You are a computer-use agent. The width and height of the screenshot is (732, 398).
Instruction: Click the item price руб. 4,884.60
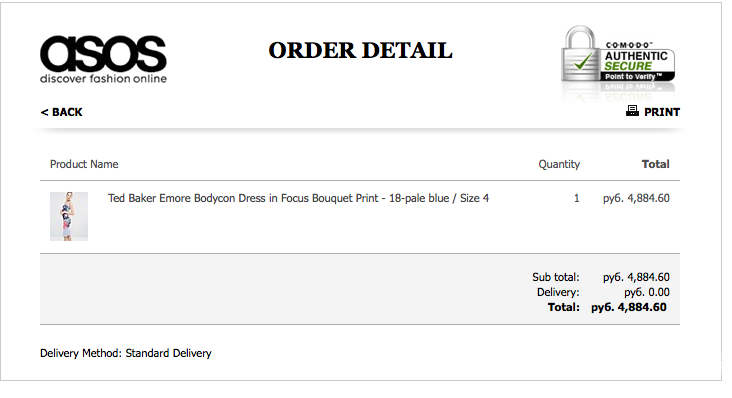click(x=636, y=198)
